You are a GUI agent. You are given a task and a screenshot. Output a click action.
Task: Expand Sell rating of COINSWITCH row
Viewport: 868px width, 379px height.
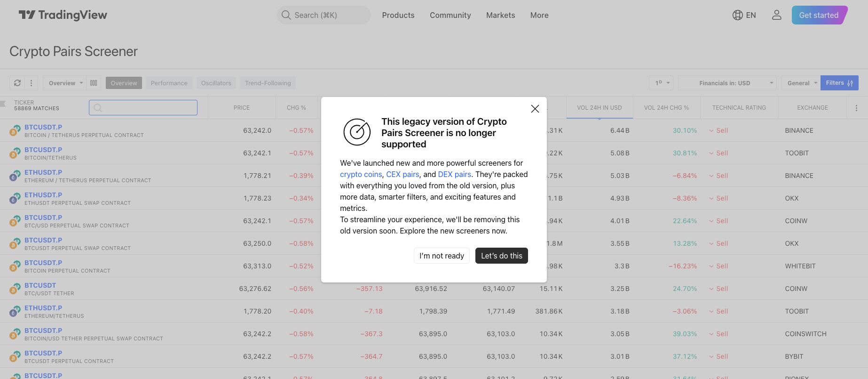[x=718, y=334]
